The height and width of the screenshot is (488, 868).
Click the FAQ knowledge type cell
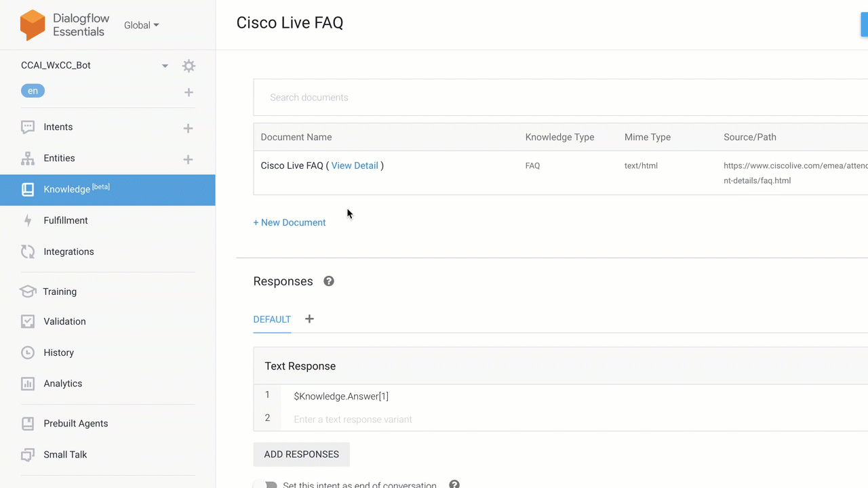pos(532,165)
